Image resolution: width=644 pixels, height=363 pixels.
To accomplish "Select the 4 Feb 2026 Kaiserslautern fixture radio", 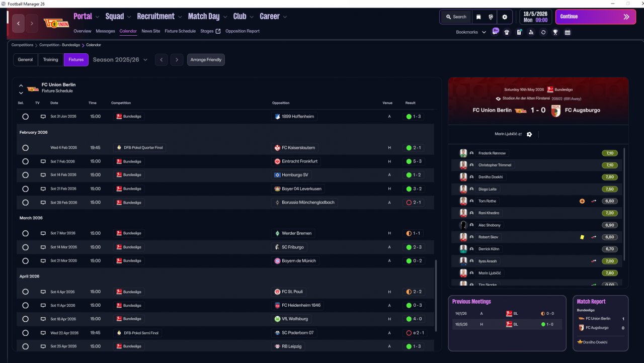I will click(25, 148).
